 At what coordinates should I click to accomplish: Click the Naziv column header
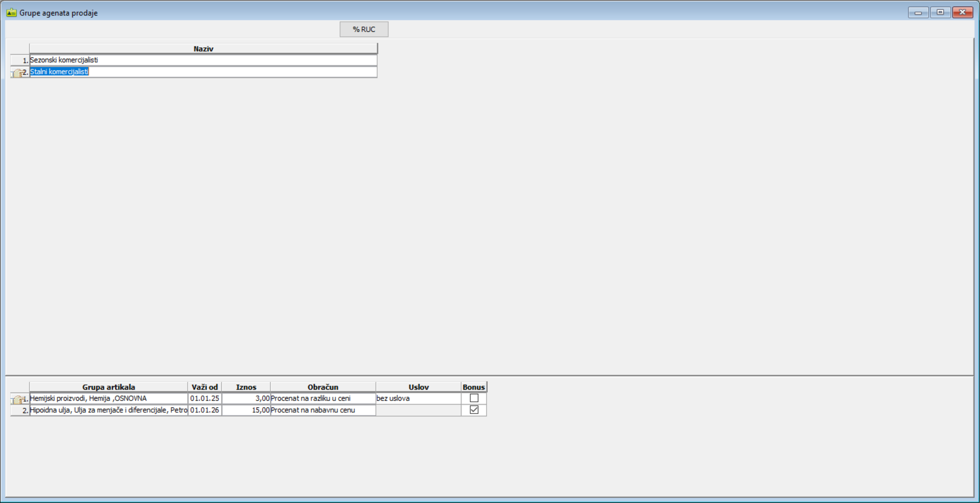pos(203,49)
